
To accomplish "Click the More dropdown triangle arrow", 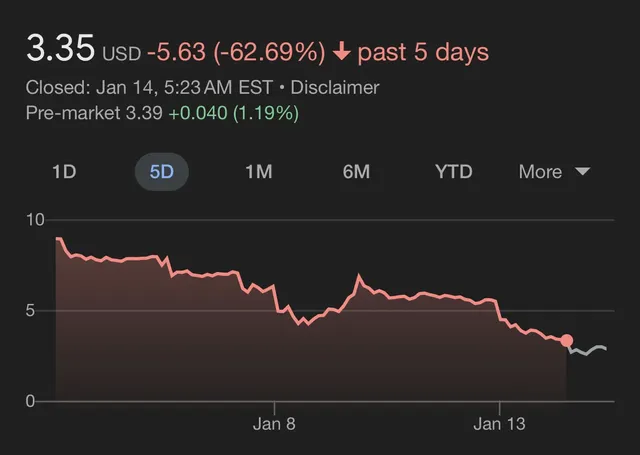I will click(x=583, y=172).
